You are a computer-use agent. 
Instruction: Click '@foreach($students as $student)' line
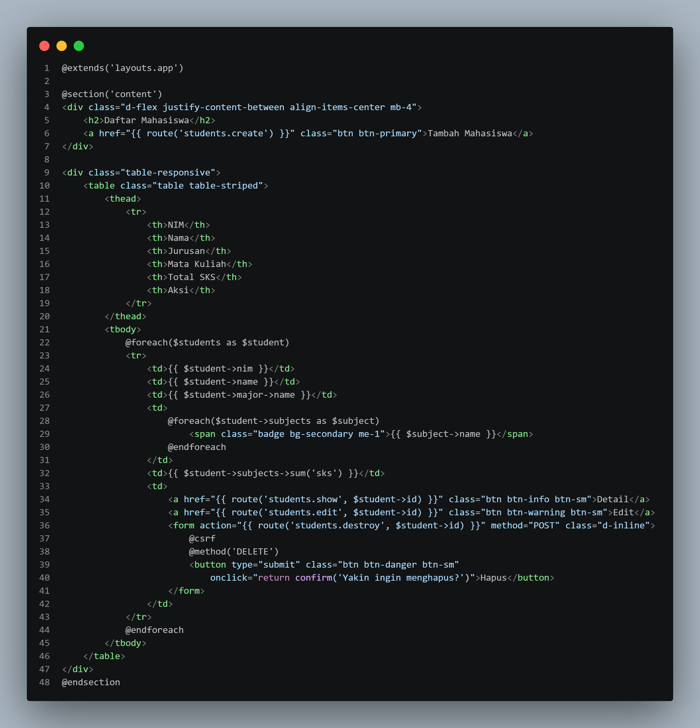click(207, 343)
